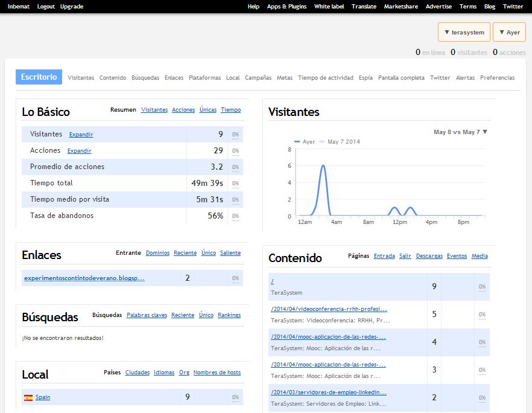
Task: Click Help in the top menu bar
Action: [253, 6]
